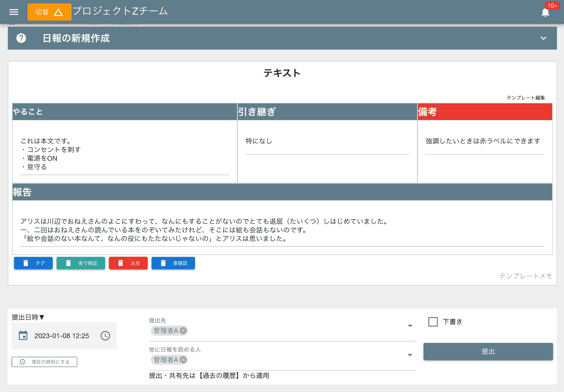Click the help question mark icon
This screenshot has width=564, height=392.
[21, 38]
